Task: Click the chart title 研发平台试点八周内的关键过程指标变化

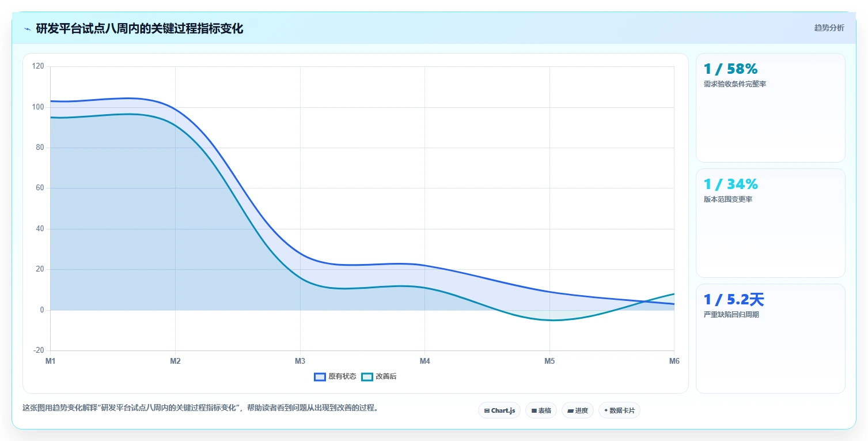Action: 139,29
